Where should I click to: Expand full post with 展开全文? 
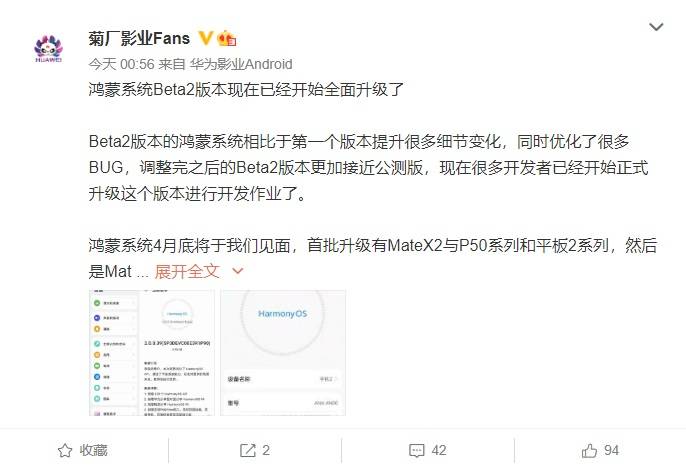(187, 272)
